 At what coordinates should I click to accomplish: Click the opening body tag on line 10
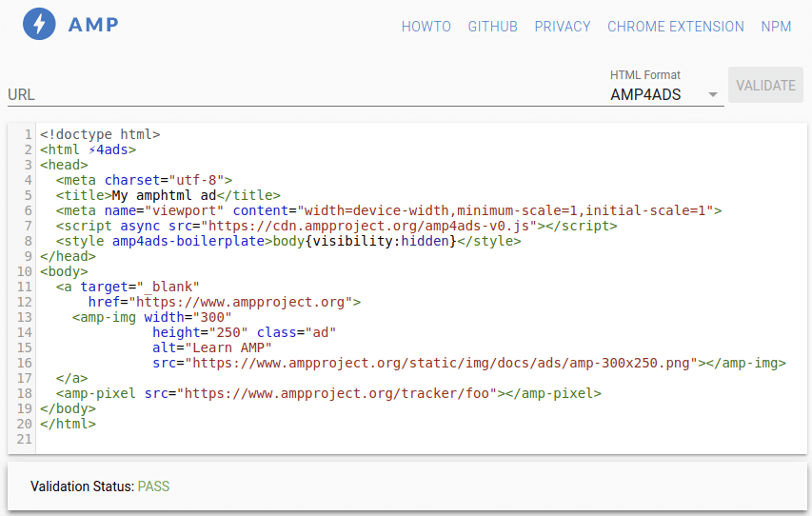pyautogui.click(x=64, y=271)
